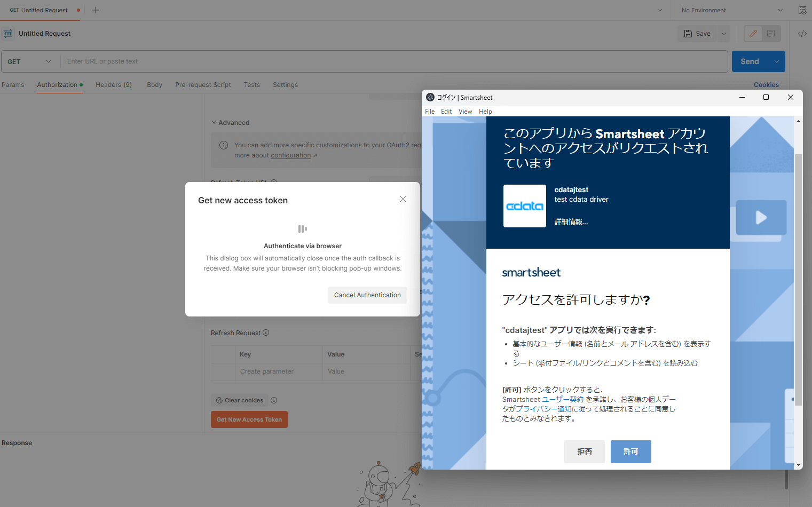Open the OAuth2 configuration link
812x507 pixels.
291,155
